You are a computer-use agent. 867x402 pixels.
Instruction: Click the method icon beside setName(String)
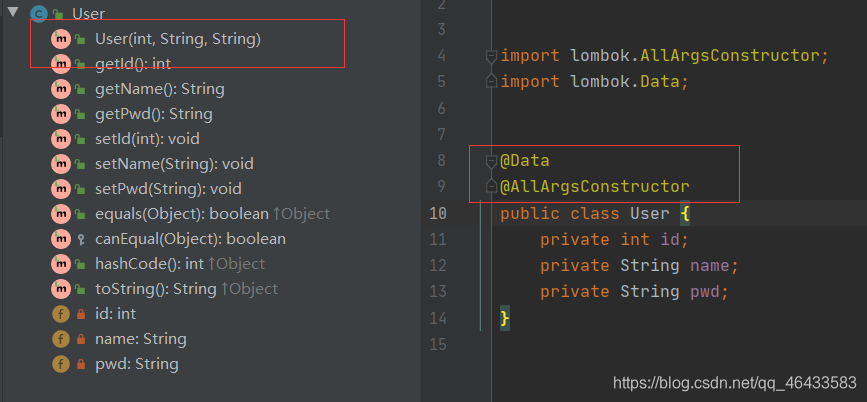pyautogui.click(x=61, y=164)
